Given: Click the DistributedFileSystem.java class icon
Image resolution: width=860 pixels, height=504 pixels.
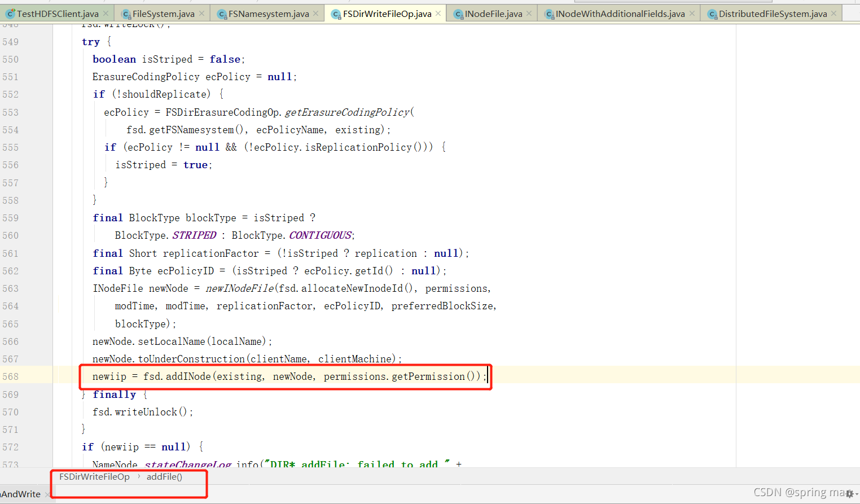Looking at the screenshot, I should point(712,14).
